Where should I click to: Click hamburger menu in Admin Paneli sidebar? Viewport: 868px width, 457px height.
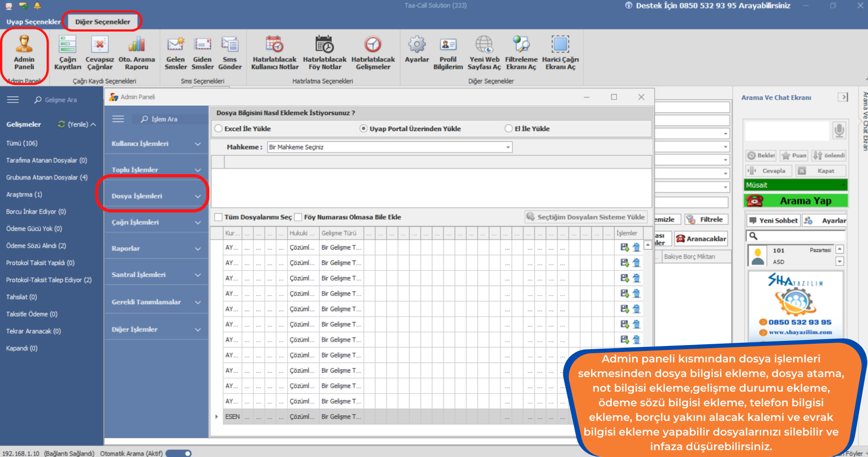click(118, 119)
